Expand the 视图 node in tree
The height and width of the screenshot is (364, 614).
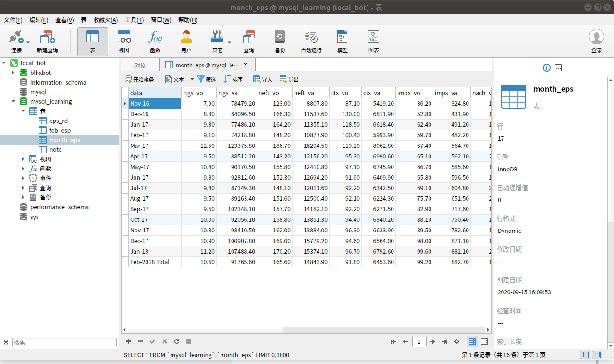pos(23,159)
